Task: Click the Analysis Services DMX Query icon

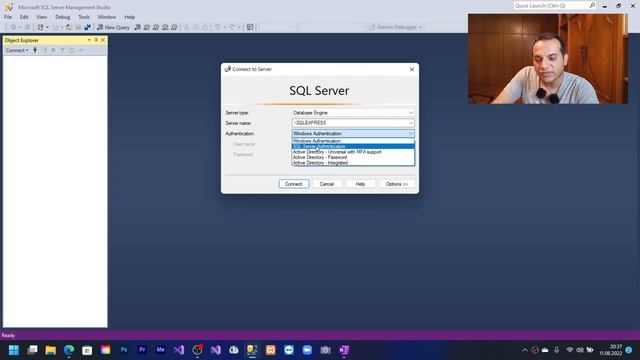Action: 156,27
